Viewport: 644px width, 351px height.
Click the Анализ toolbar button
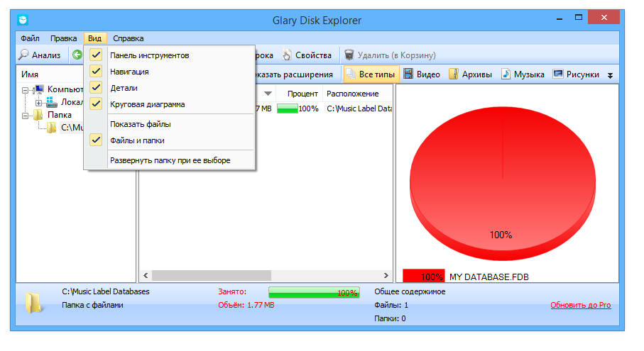tap(40, 55)
